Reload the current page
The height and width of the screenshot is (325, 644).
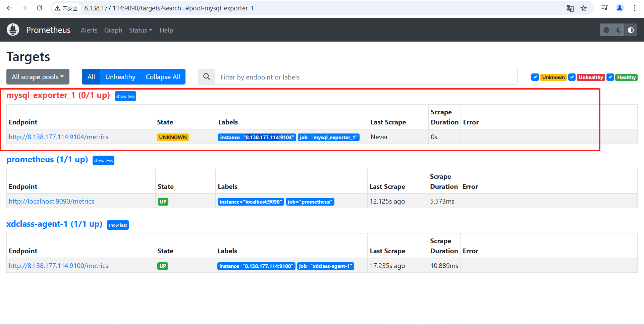[x=39, y=8]
